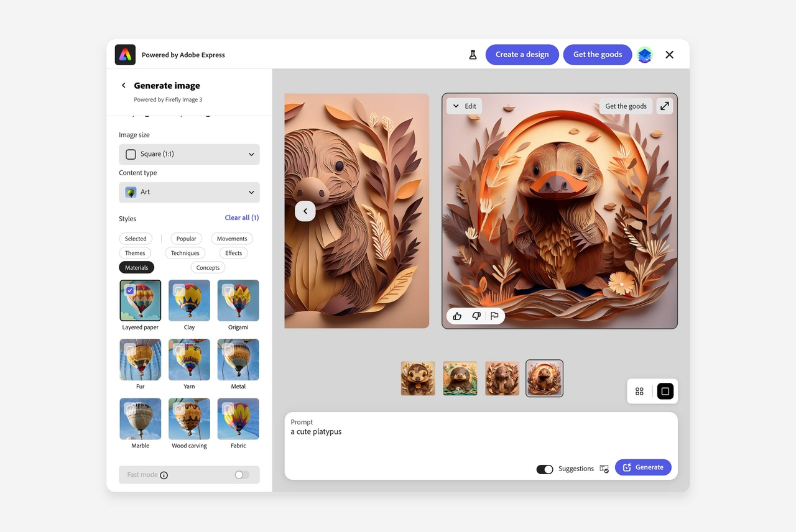796x532 pixels.
Task: Go back using Generate image back arrow
Action: (124, 86)
